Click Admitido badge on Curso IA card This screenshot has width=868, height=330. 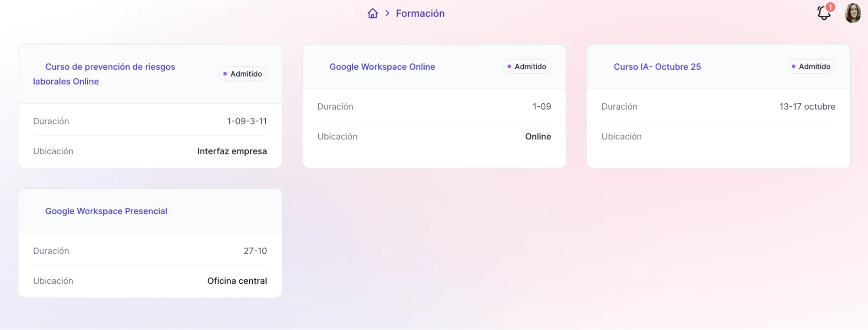click(811, 66)
